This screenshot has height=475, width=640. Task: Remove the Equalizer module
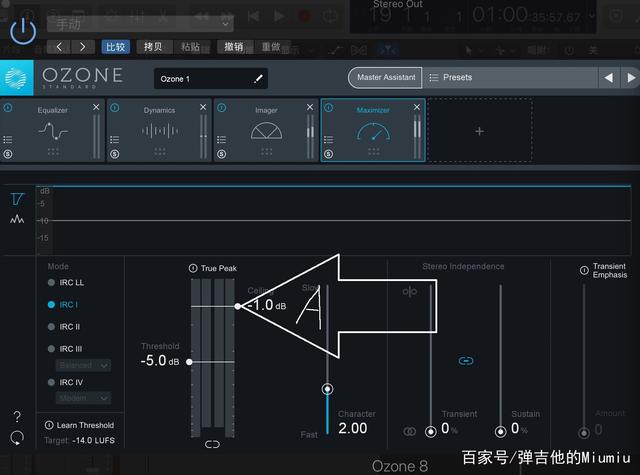coord(96,107)
